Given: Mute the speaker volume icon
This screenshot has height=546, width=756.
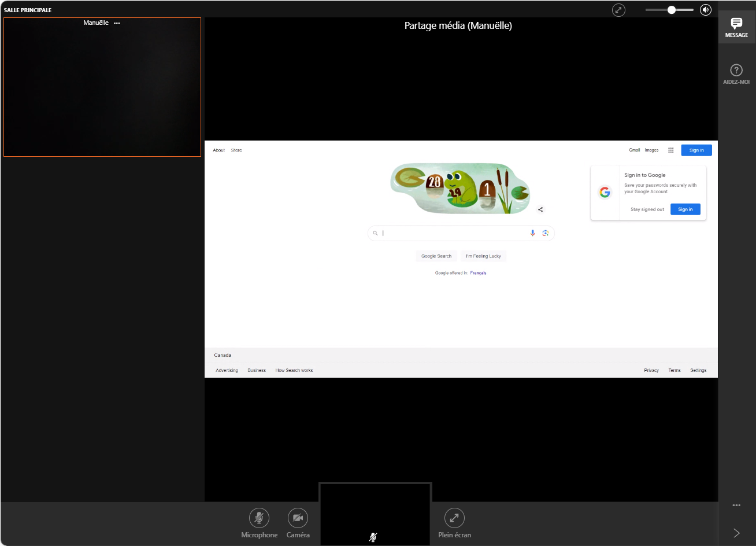Looking at the screenshot, I should click(x=705, y=10).
